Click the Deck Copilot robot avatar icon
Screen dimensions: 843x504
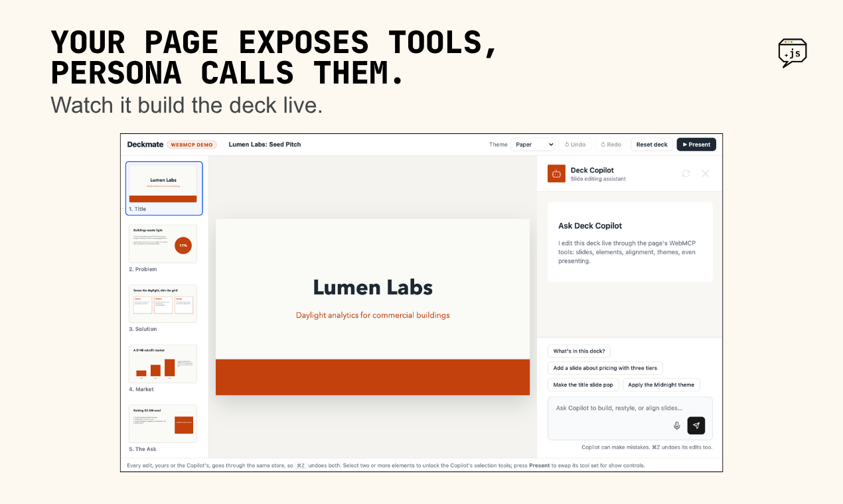click(x=556, y=174)
